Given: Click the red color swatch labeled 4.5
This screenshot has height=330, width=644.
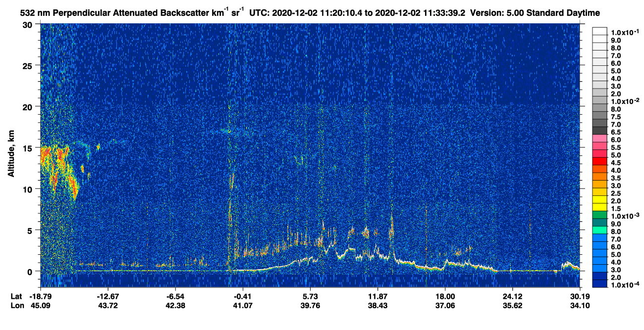Looking at the screenshot, I should tap(600, 162).
